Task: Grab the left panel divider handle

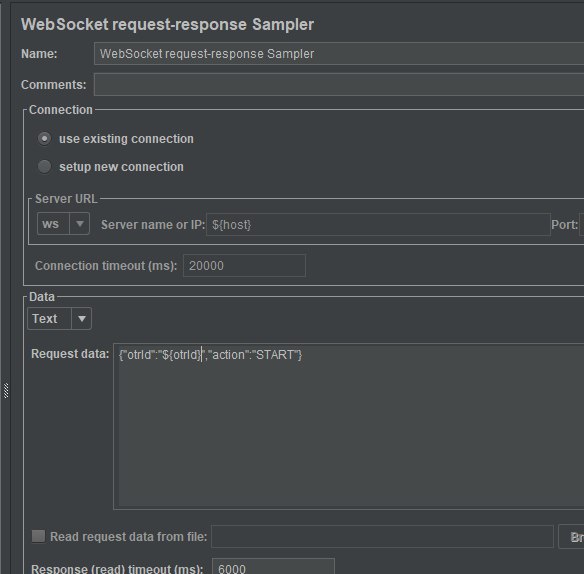Action: click(x=6, y=390)
